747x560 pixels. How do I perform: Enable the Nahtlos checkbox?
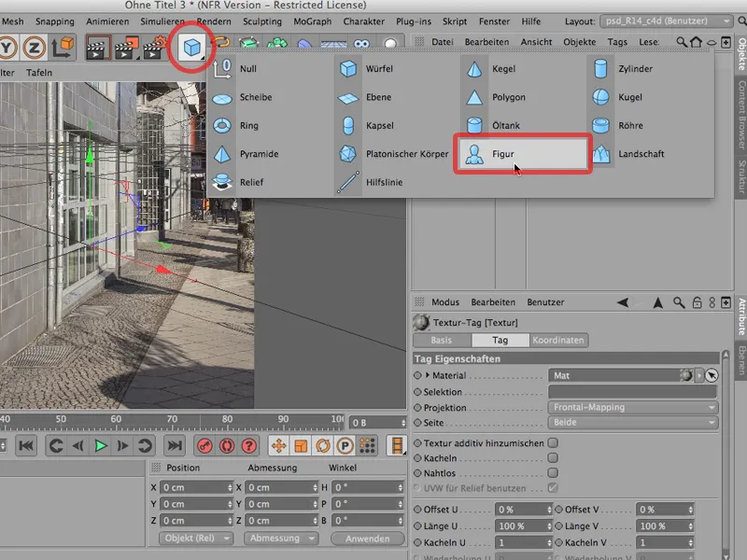point(553,473)
